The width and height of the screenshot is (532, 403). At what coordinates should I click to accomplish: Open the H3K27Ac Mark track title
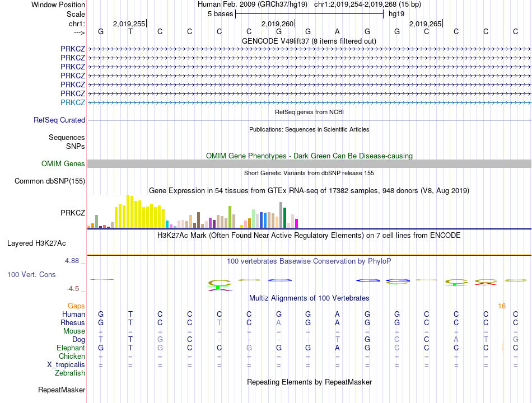[309, 236]
